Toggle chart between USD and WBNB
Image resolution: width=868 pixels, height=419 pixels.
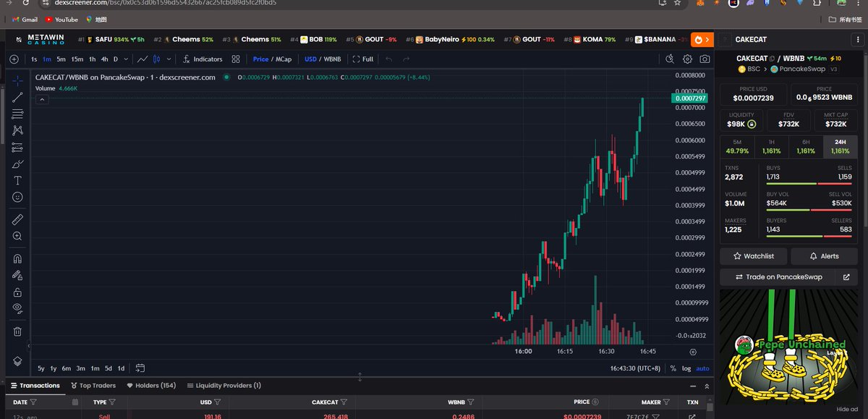click(x=323, y=59)
